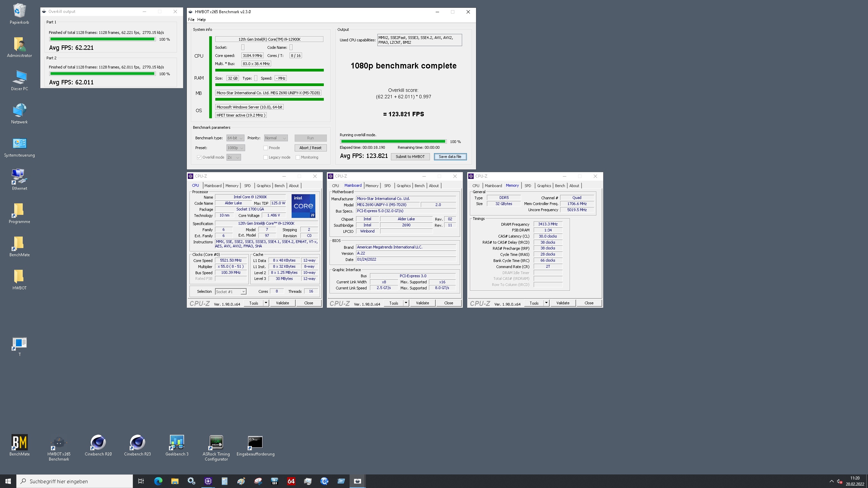Open the Benchmark type 64-bit dropdown
The height and width of the screenshot is (488, 868).
click(x=235, y=138)
